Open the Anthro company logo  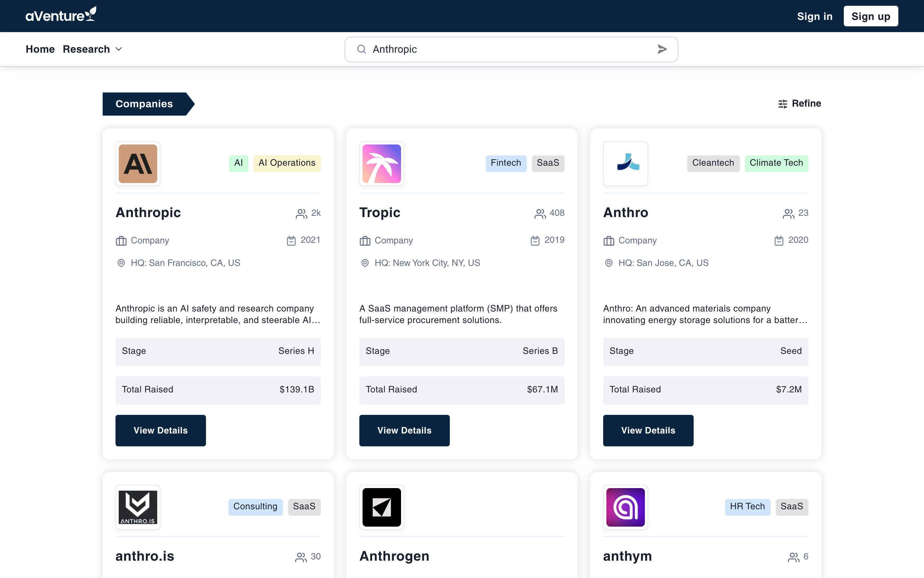(x=625, y=164)
